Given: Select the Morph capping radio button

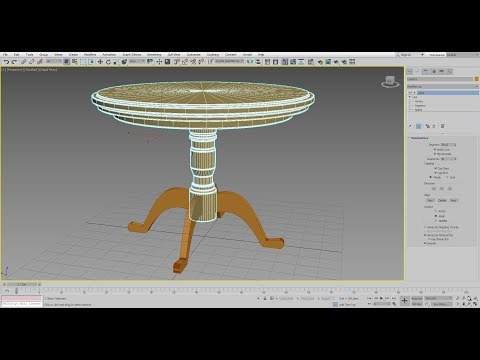Looking at the screenshot, I should [431, 177].
